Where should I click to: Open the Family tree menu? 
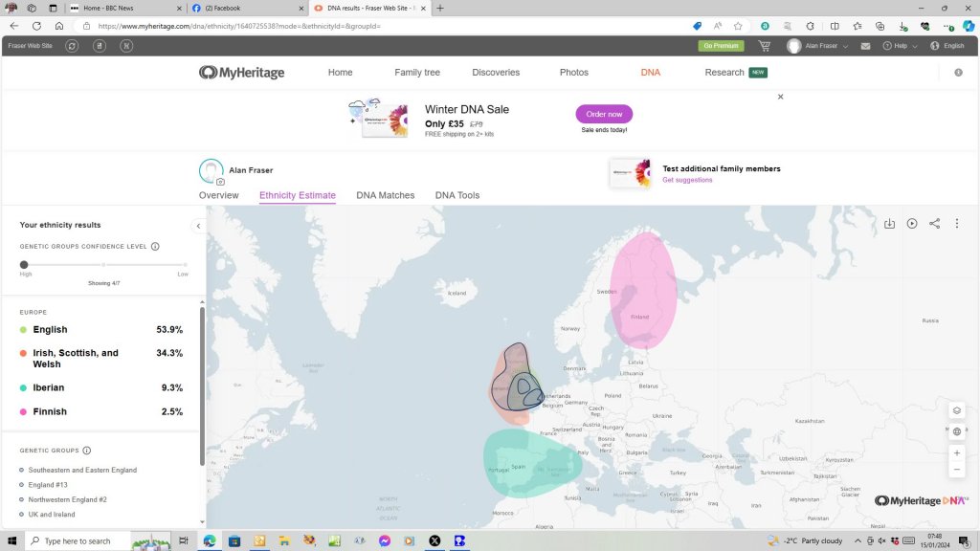pyautogui.click(x=417, y=73)
